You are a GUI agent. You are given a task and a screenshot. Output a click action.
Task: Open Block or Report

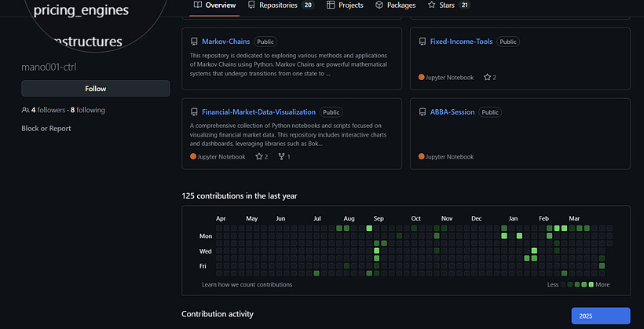[46, 129]
